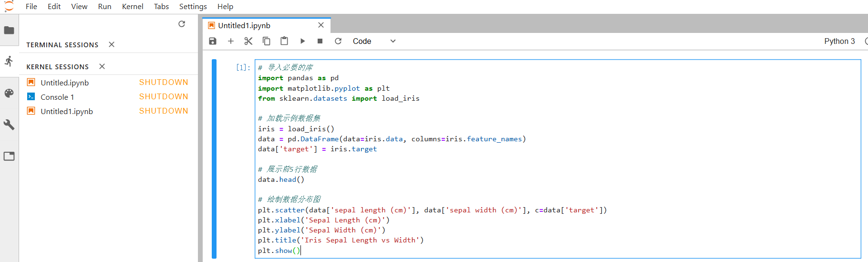Click the blue cell collapser bar
This screenshot has height=262, width=868.
click(214, 158)
